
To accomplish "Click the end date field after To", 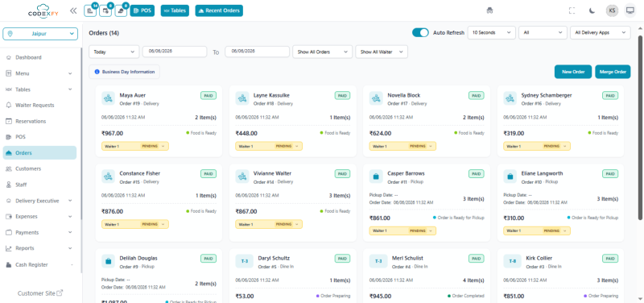I will click(257, 52).
